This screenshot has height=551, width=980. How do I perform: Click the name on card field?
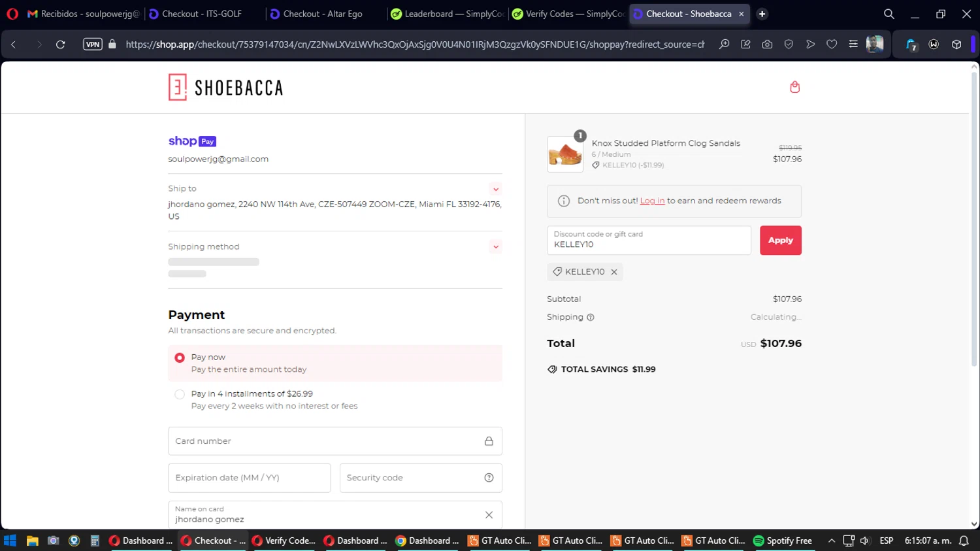335,515
